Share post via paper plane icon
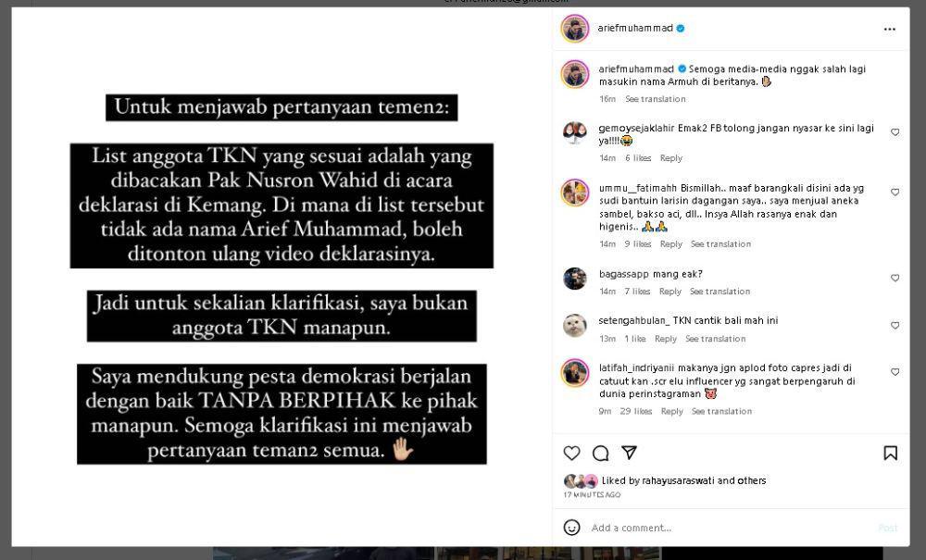926x560 pixels. click(630, 453)
